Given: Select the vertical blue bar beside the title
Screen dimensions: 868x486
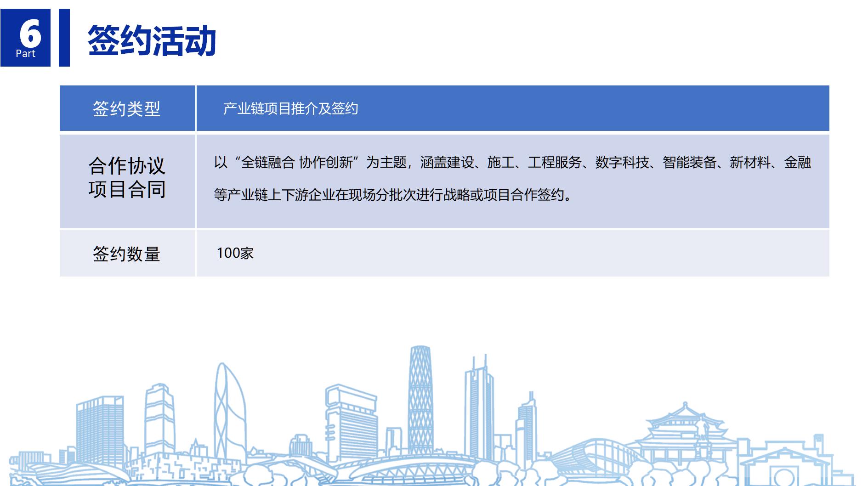Looking at the screenshot, I should pos(64,38).
